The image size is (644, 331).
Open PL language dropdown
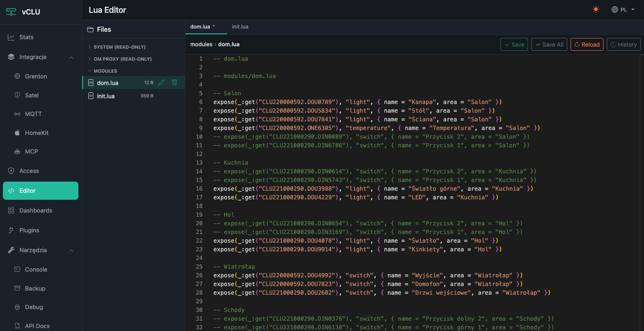click(623, 9)
